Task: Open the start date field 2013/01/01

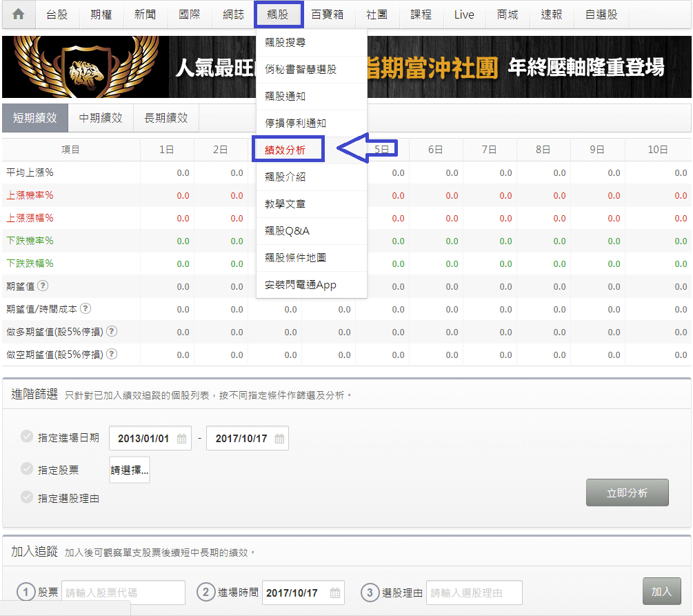Action: coord(145,437)
